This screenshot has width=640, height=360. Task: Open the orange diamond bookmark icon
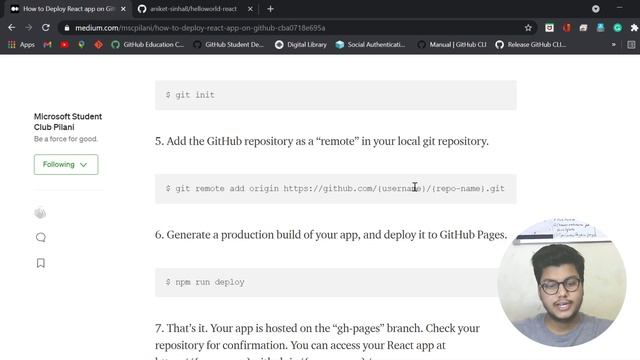coord(98,44)
